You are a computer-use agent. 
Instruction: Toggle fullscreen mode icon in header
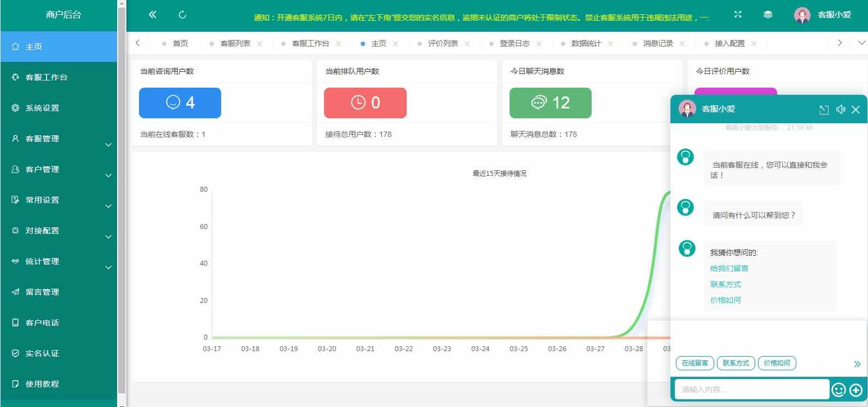tap(738, 15)
